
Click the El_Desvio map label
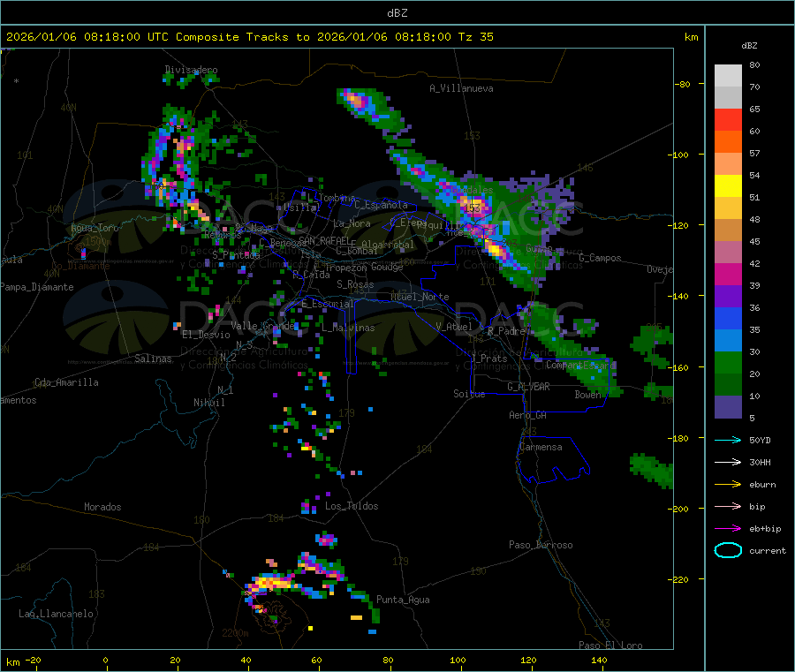206,335
